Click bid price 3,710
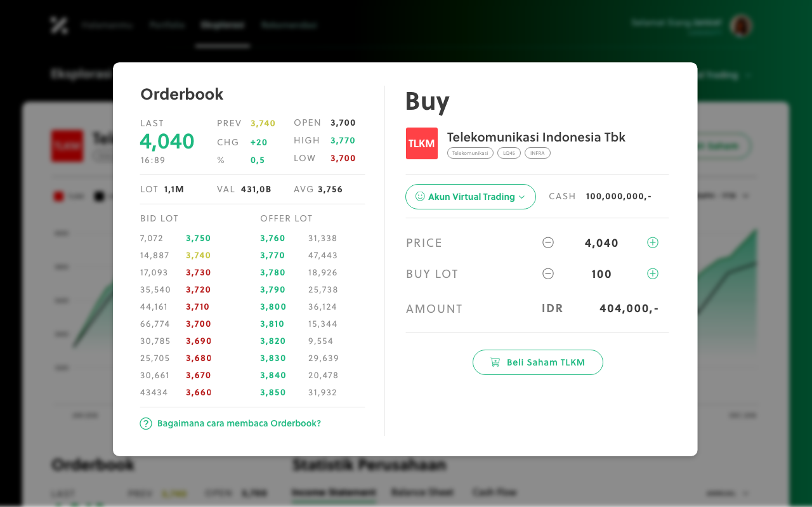 [x=197, y=307]
